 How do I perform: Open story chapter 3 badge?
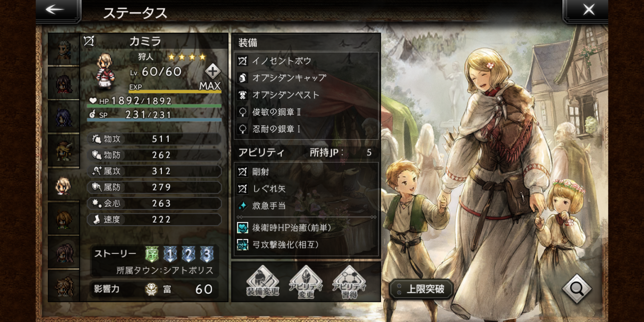(207, 254)
